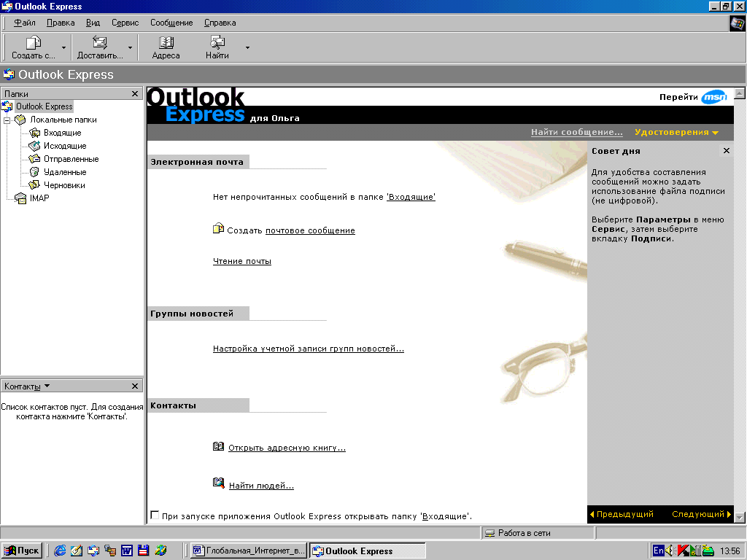747x560 pixels.
Task: Click the Найти людей... link
Action: (261, 486)
